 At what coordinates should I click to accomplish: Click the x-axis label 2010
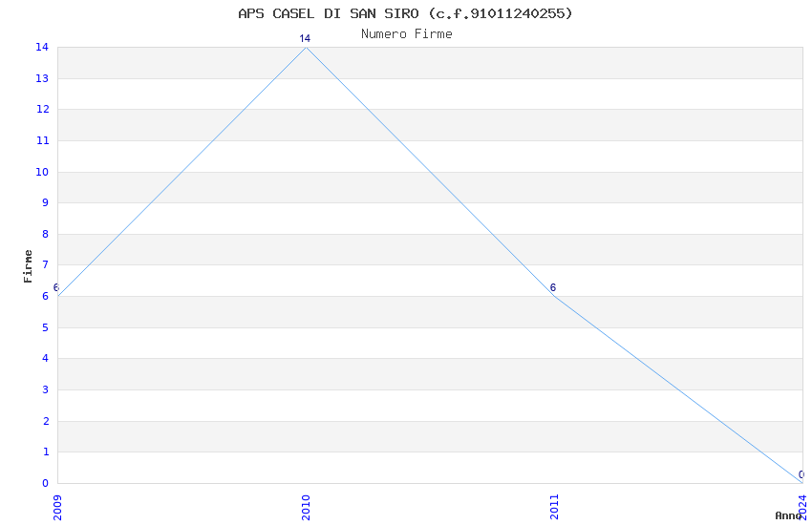point(306,508)
